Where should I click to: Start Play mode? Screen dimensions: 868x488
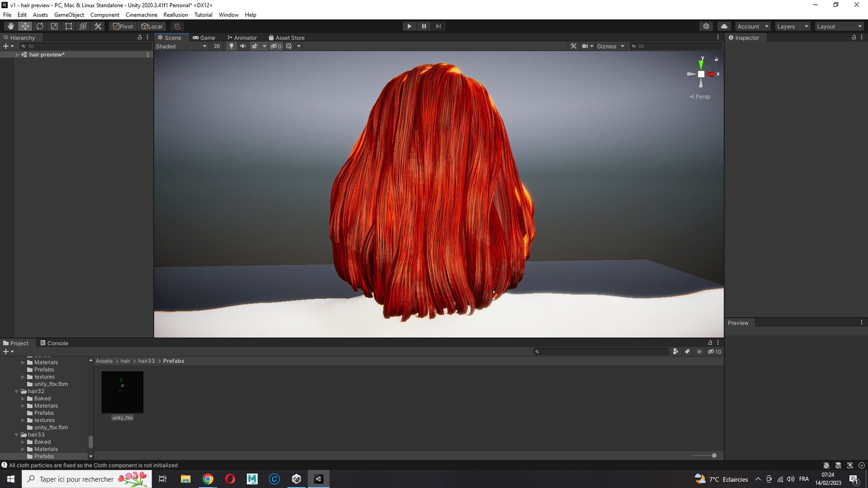tap(409, 26)
